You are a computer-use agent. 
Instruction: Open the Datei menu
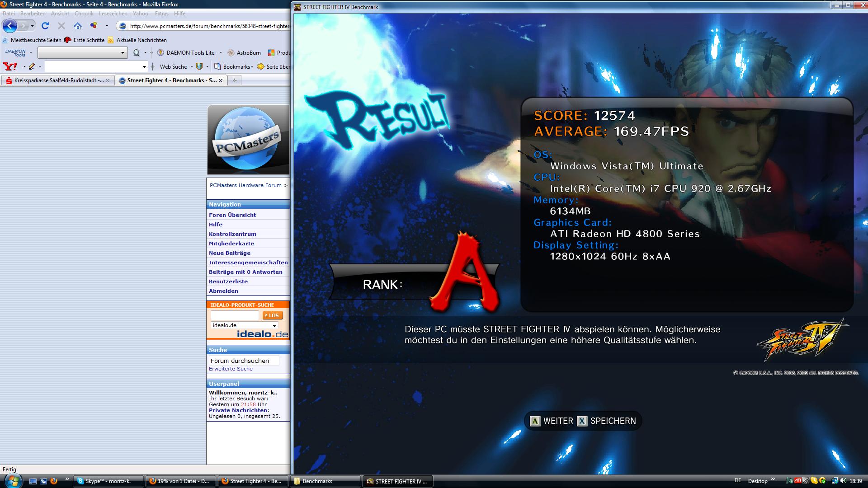[x=9, y=14]
